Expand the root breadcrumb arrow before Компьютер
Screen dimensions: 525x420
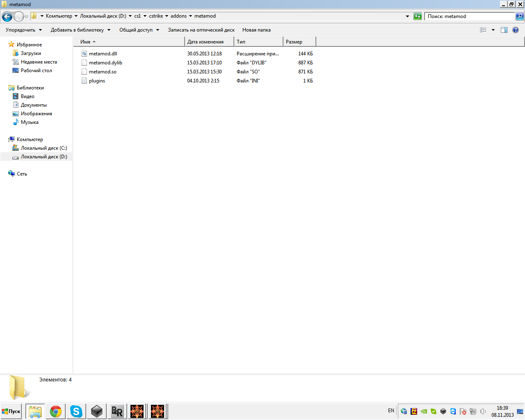[42, 16]
